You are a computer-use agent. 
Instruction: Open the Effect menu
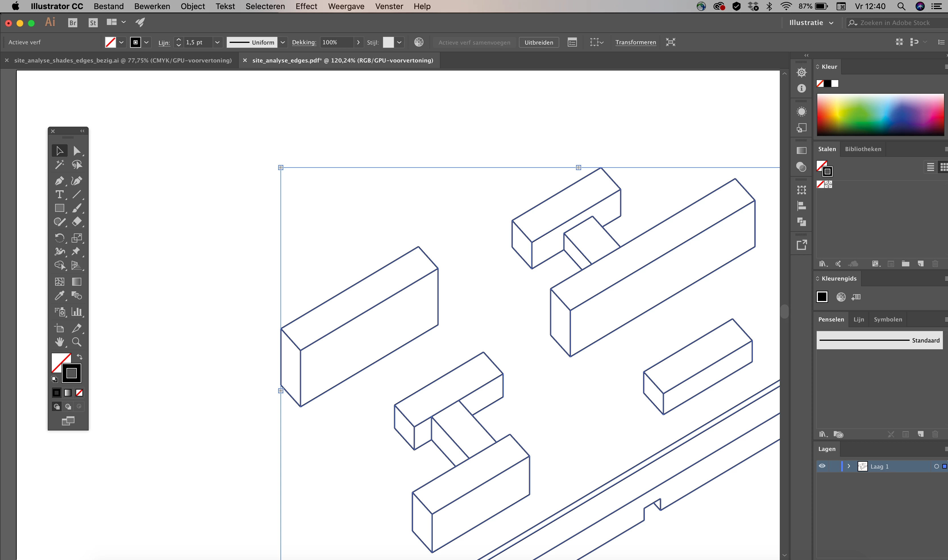click(306, 7)
